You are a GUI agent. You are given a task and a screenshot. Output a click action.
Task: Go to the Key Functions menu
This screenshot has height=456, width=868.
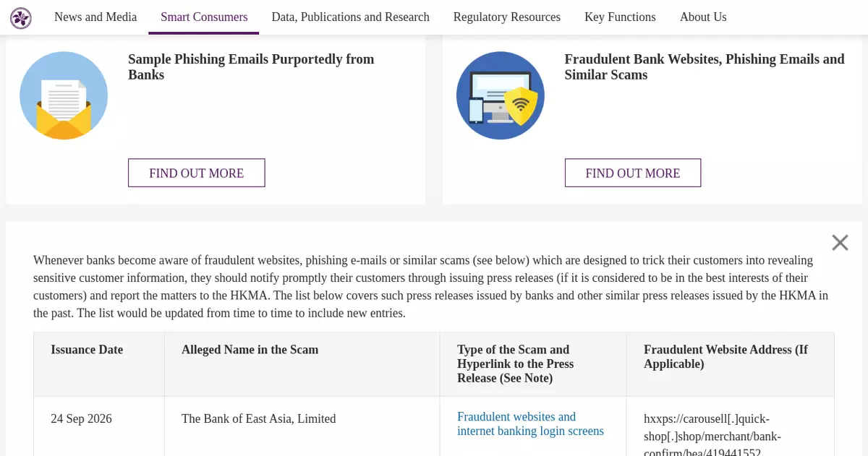tap(620, 17)
